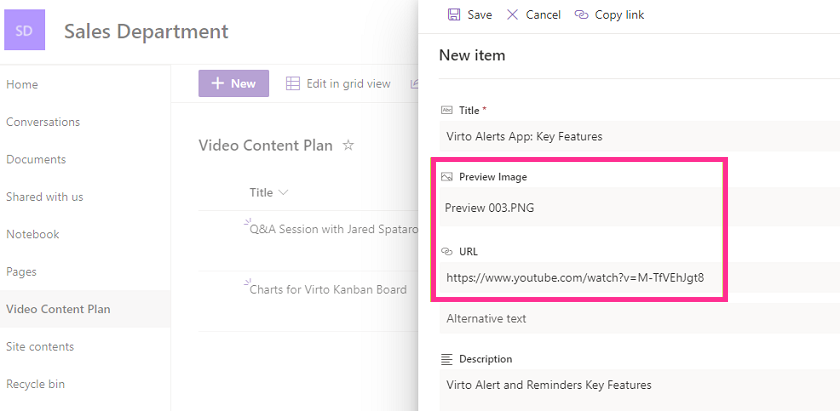Click the Video Content Plan list heading
This screenshot has width=840, height=411.
tap(266, 145)
